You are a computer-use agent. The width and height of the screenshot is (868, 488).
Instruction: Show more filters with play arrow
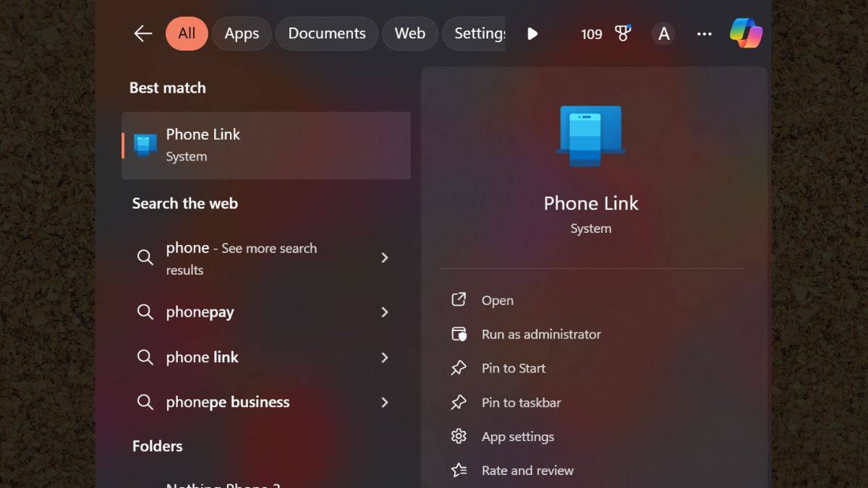[x=532, y=33]
